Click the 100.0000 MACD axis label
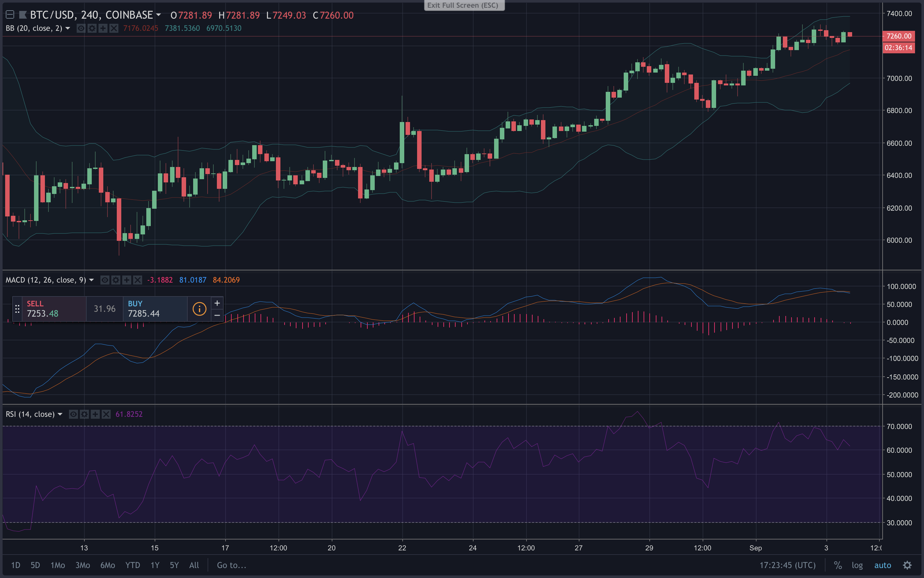924x578 pixels. (x=901, y=286)
